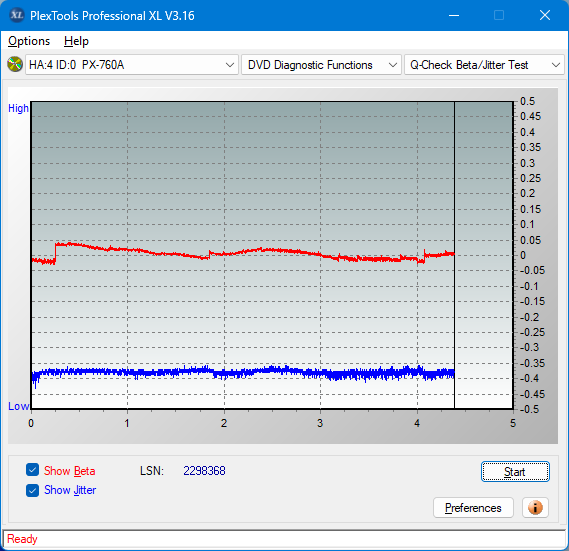
Task: Open the orange info button
Action: tap(535, 507)
